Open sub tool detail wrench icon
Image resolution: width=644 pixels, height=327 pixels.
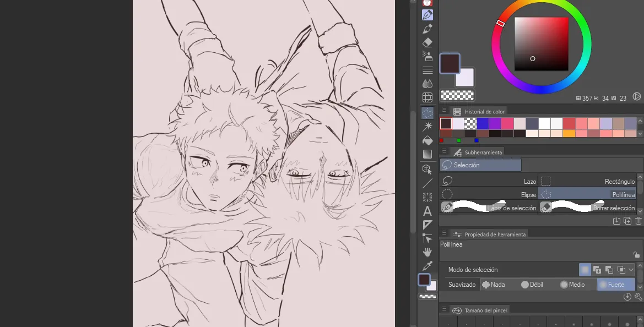[x=638, y=297]
